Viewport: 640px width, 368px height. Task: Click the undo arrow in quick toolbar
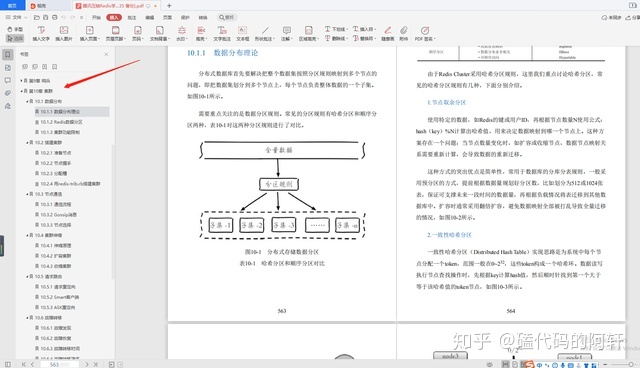(x=64, y=18)
